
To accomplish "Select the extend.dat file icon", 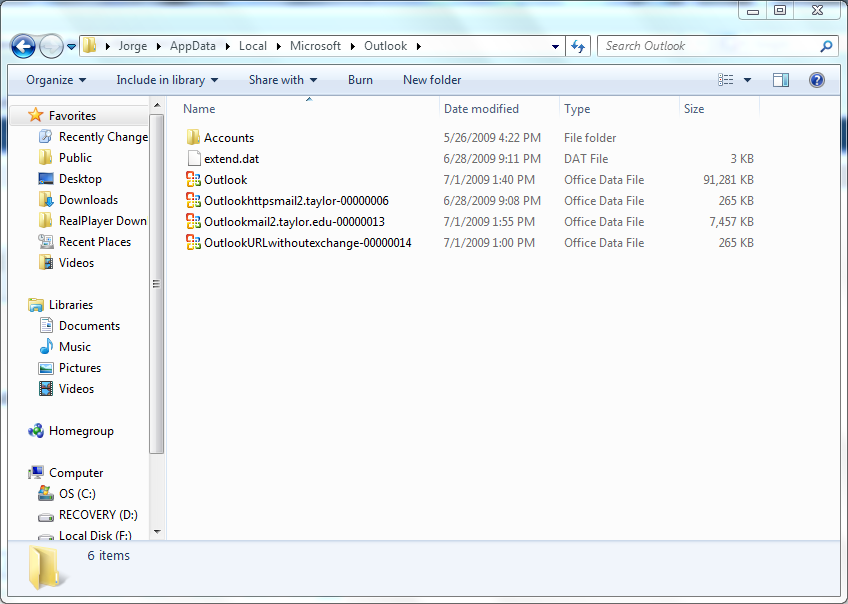I will click(x=194, y=158).
